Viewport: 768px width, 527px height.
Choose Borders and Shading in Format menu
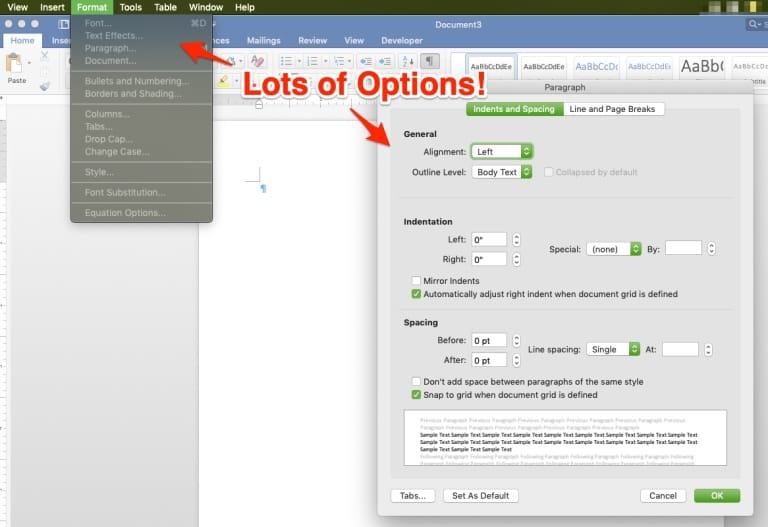(x=142, y=94)
